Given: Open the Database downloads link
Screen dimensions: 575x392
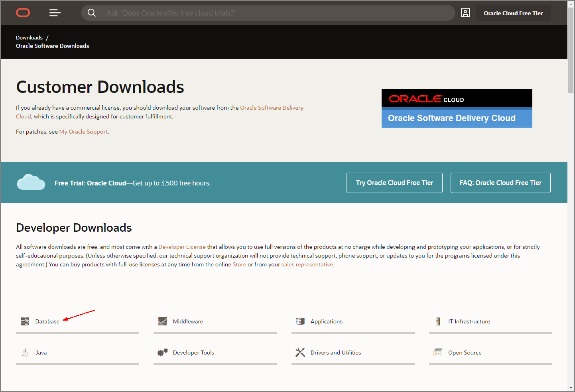Looking at the screenshot, I should point(47,321).
